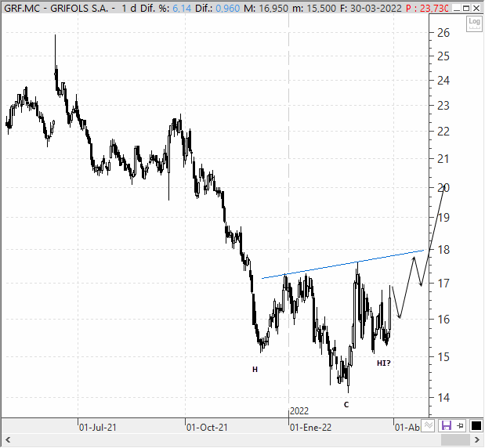Click the GRF.MC - GRIFOLS S.A. title text
485x448 pixels.
click(56, 9)
